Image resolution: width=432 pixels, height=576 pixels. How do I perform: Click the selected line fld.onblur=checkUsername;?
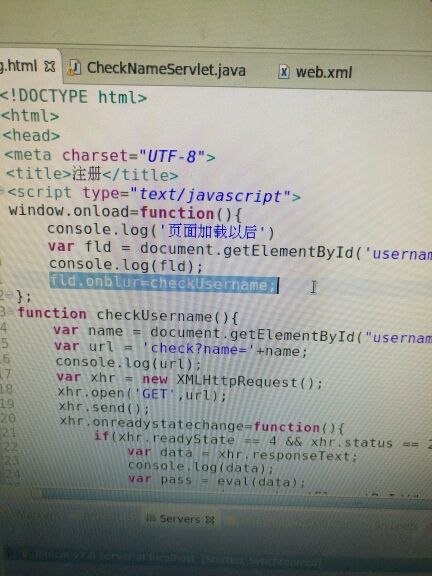click(x=163, y=284)
